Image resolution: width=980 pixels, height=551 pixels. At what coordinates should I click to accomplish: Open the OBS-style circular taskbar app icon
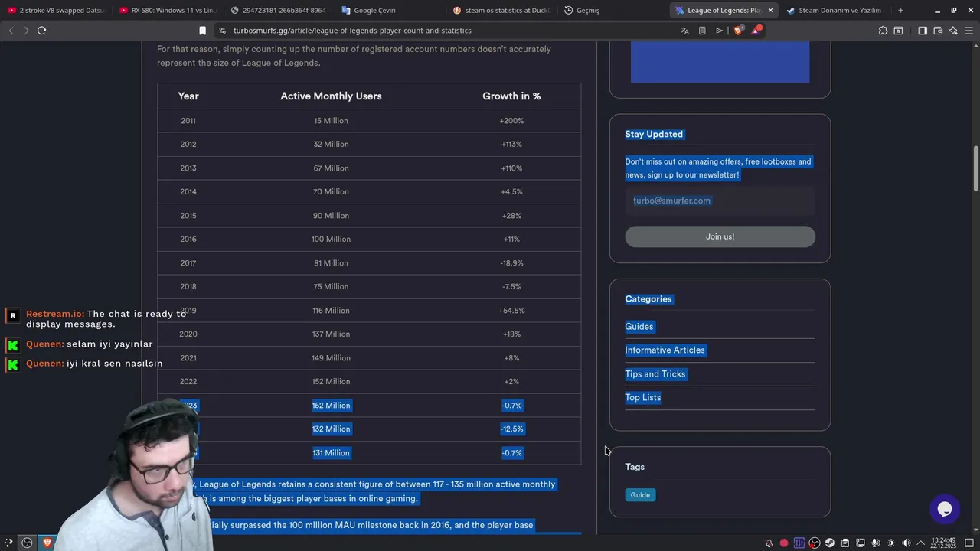coord(27,543)
